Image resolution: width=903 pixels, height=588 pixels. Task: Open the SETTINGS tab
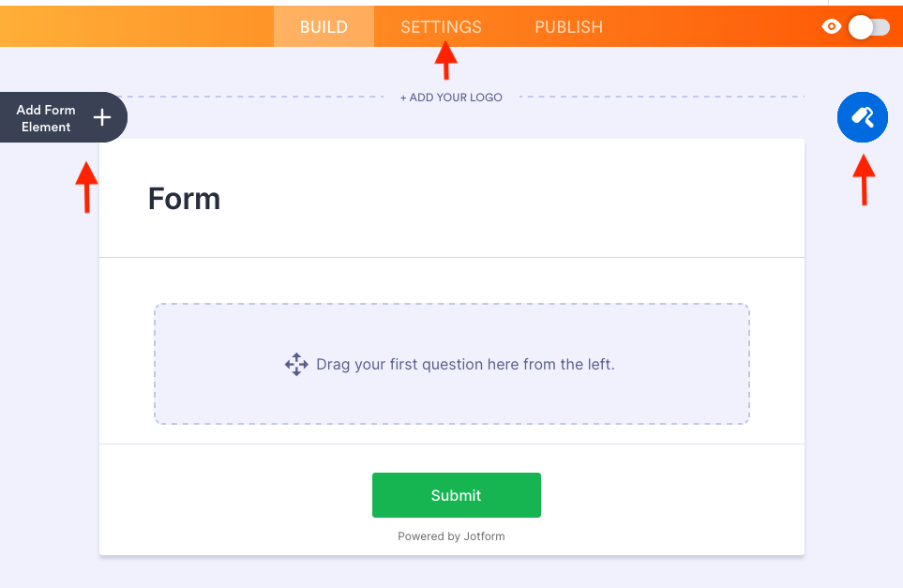click(x=441, y=27)
